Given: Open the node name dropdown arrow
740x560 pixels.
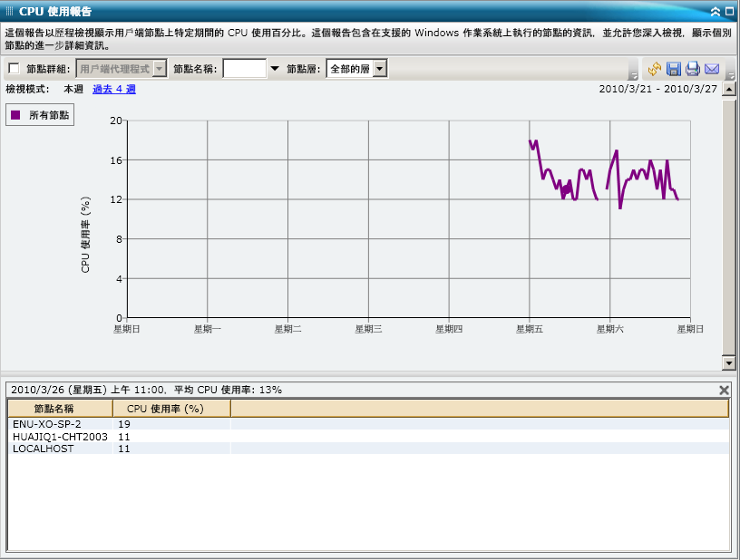Looking at the screenshot, I should click(275, 68).
